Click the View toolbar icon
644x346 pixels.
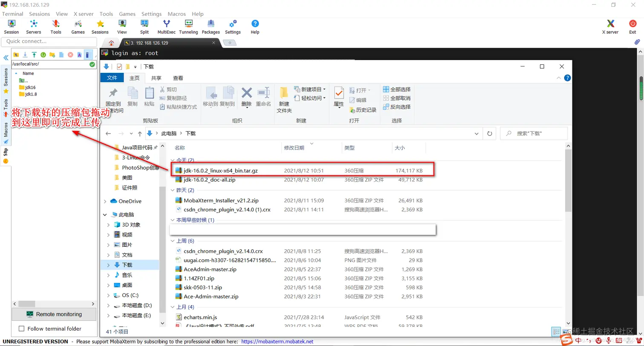(122, 27)
